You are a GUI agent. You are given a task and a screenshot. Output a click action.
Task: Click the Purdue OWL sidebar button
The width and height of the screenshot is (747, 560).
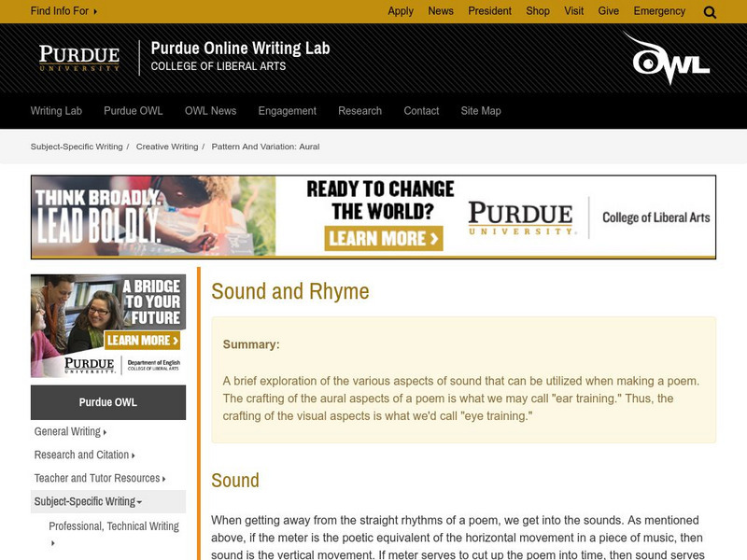click(x=108, y=402)
